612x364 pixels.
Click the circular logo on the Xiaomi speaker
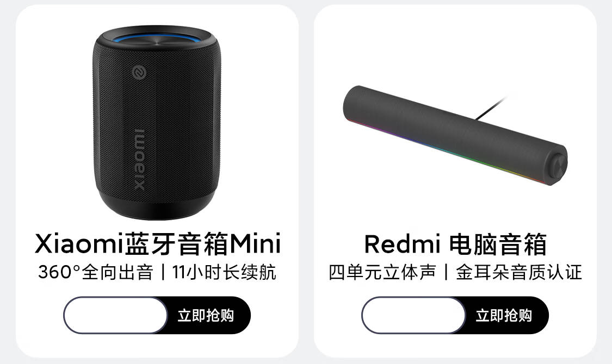click(139, 72)
